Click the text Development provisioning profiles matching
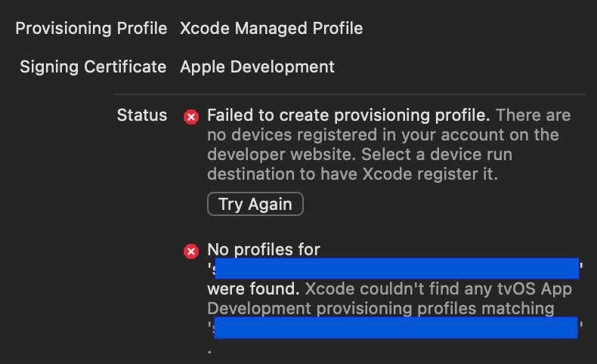The height and width of the screenshot is (364, 597). 381,309
